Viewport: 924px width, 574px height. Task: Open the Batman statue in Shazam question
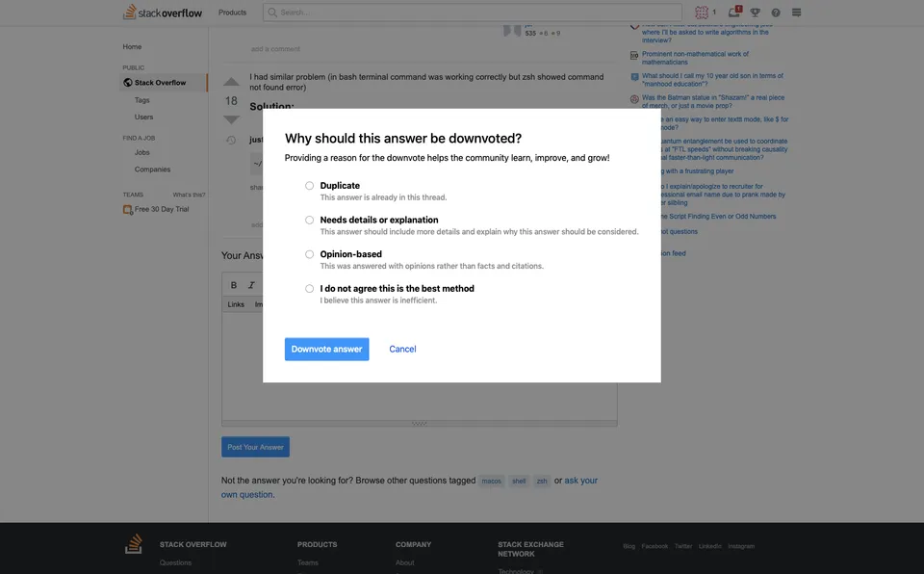[x=713, y=101]
